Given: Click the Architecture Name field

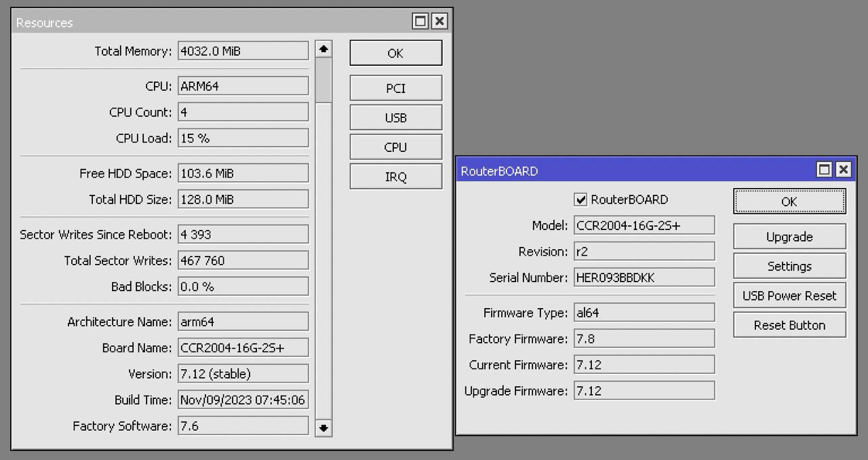Looking at the screenshot, I should point(243,322).
